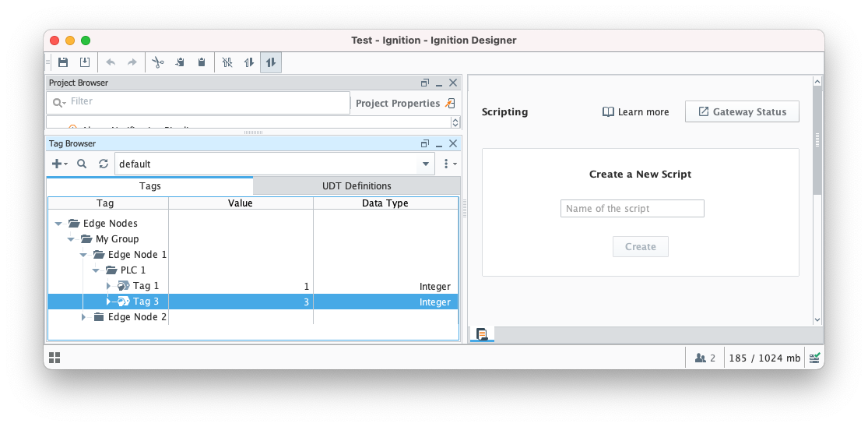Open the add tag plus dropdown
The height and width of the screenshot is (427, 868).
59,164
